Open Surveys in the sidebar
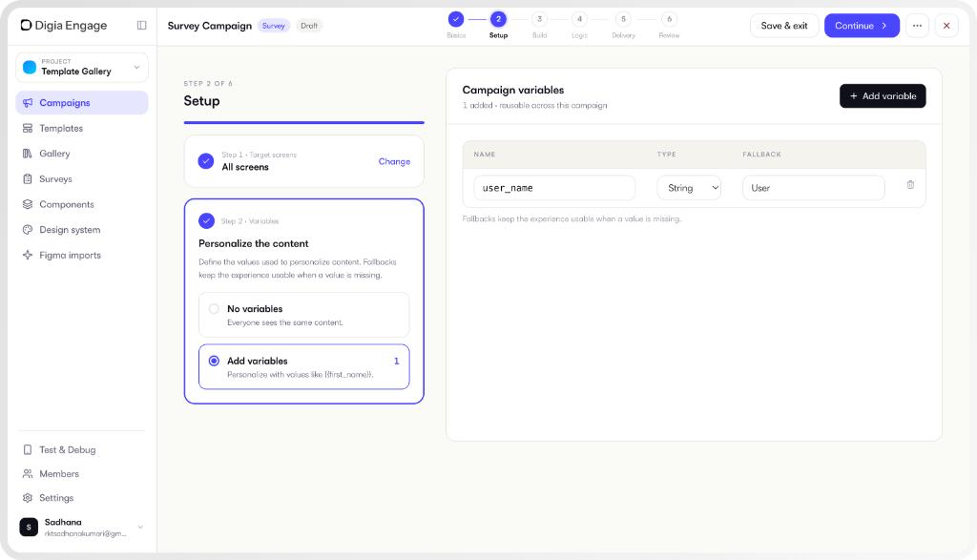The image size is (977, 560). 82,178
